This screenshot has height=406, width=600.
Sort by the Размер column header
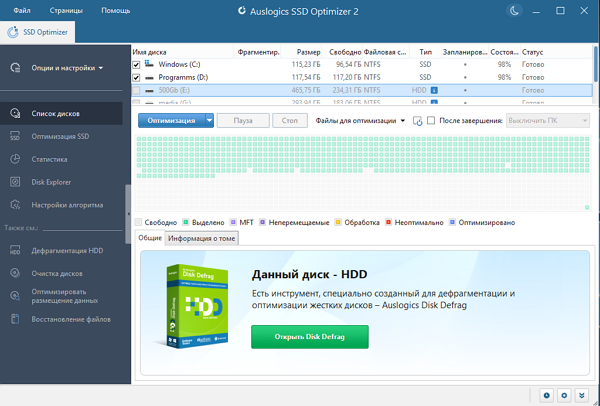pos(301,52)
